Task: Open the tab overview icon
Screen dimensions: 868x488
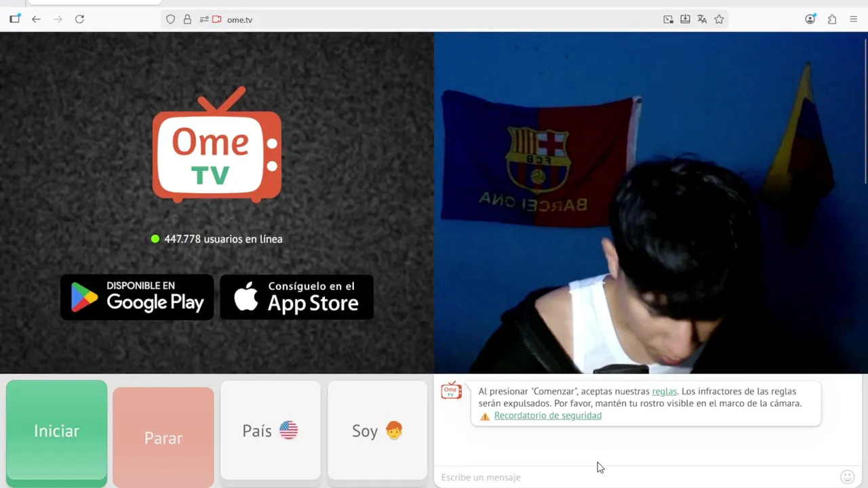Action: click(14, 19)
